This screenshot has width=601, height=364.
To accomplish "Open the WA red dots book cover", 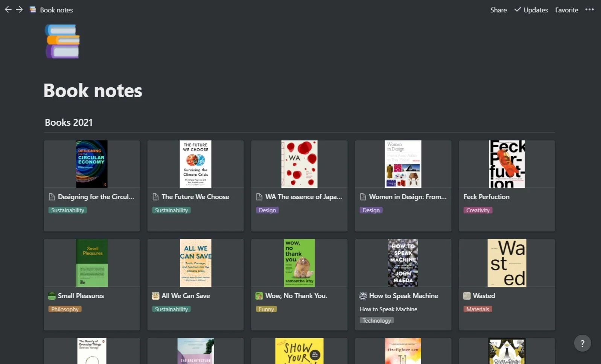I will (x=299, y=164).
